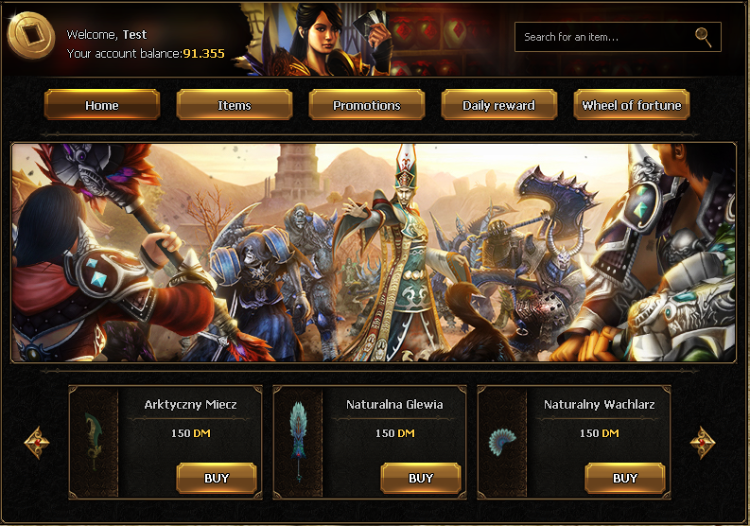Buy the Arktyczny Miecz item
This screenshot has height=526, width=750.
[217, 478]
